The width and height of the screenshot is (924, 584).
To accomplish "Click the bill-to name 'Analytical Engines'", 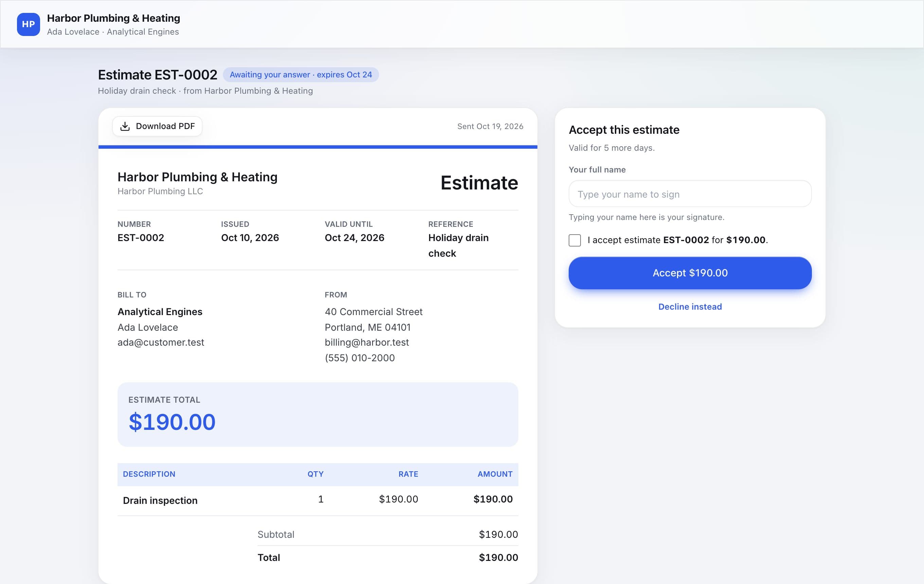I will (x=160, y=312).
